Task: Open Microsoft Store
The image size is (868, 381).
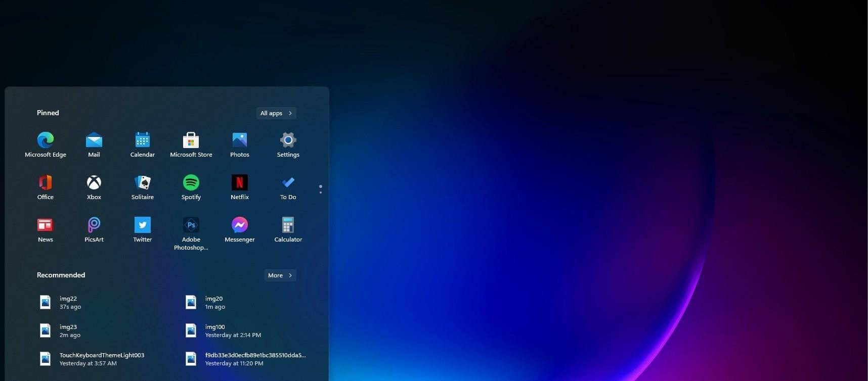Action: (191, 145)
